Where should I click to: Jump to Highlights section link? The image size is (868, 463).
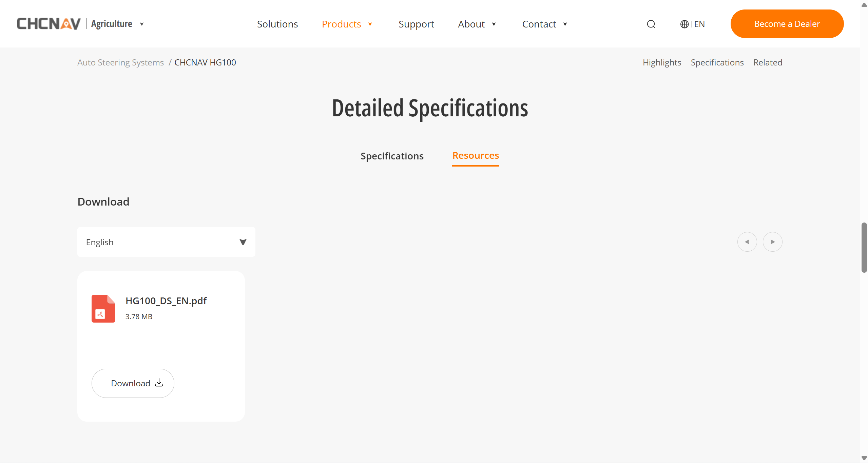pyautogui.click(x=661, y=62)
